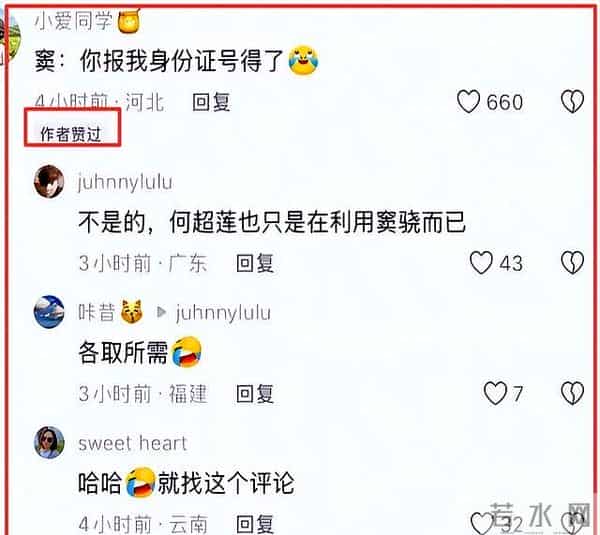Like the comment with 660 likes
Screen dimensions: 600x535
468,102
